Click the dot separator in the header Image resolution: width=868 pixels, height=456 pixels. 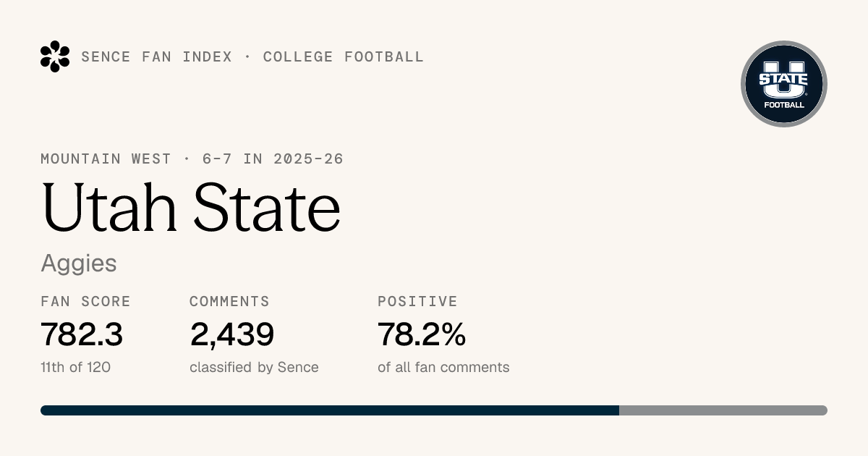click(247, 56)
